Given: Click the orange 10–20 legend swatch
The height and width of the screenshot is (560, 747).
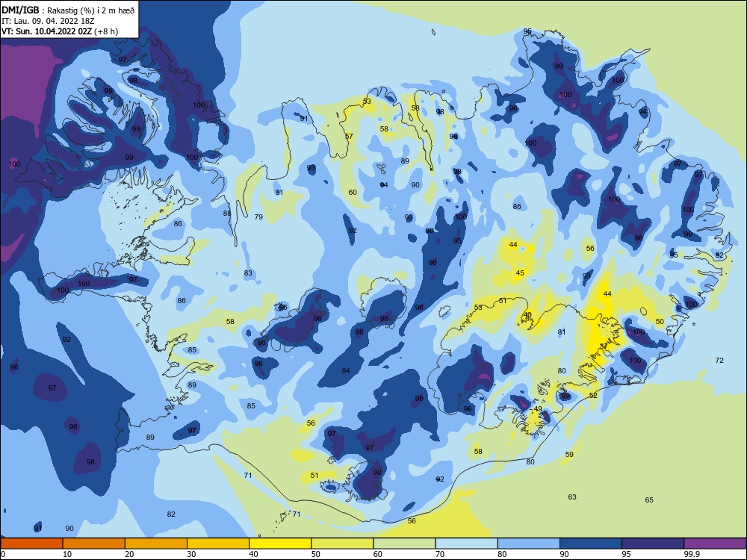Looking at the screenshot, I should [94, 544].
